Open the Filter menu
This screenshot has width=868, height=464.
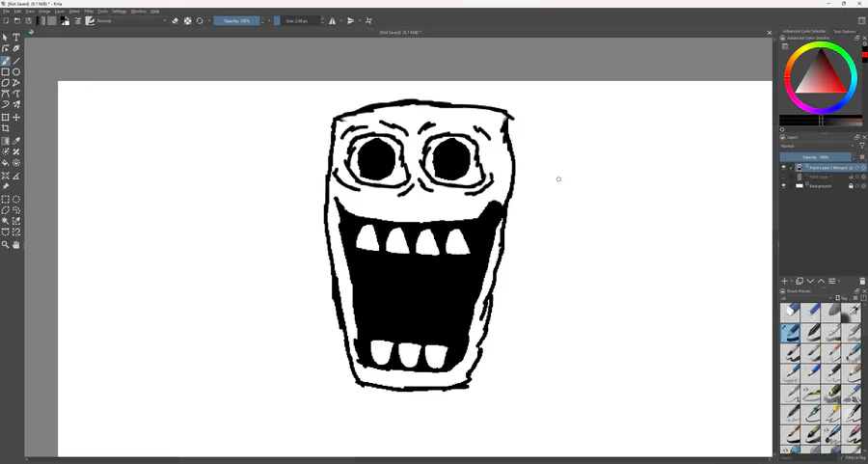89,11
